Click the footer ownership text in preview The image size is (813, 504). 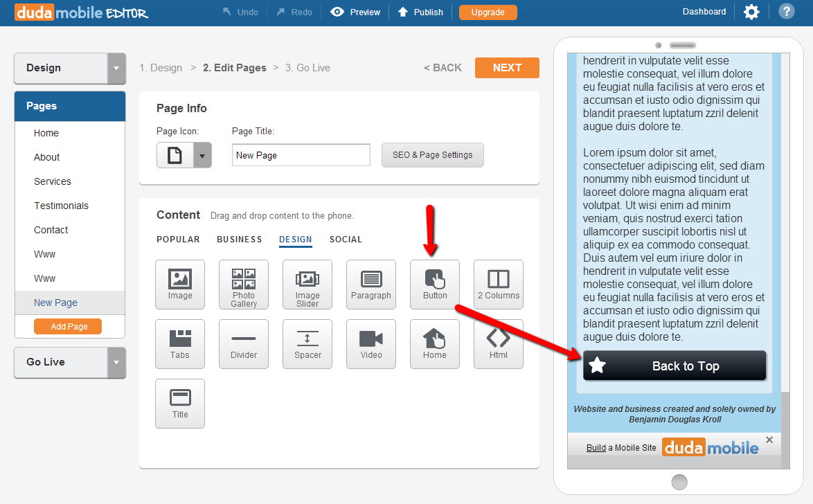tap(674, 414)
